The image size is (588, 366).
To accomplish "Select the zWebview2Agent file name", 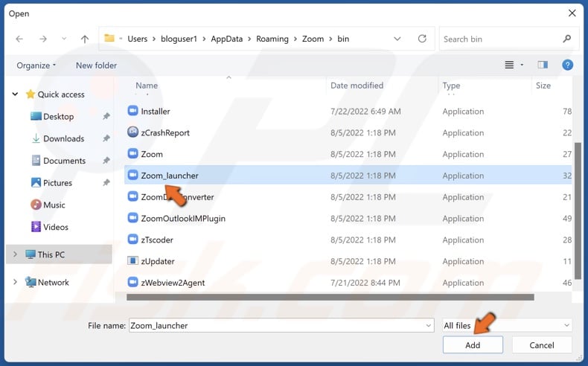I will pos(173,283).
